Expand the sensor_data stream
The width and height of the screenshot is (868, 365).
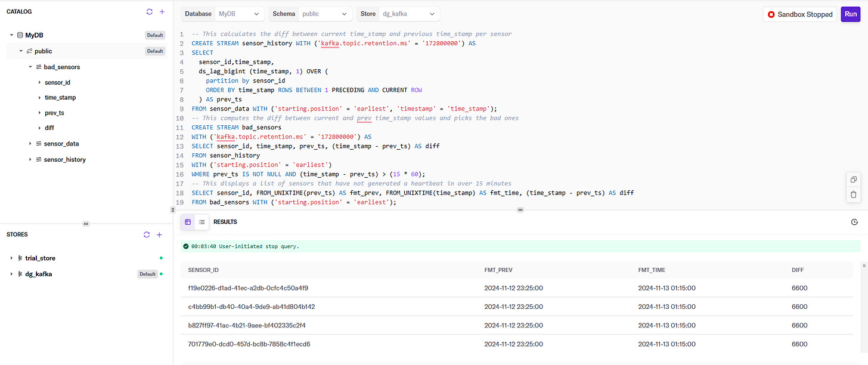pos(30,144)
